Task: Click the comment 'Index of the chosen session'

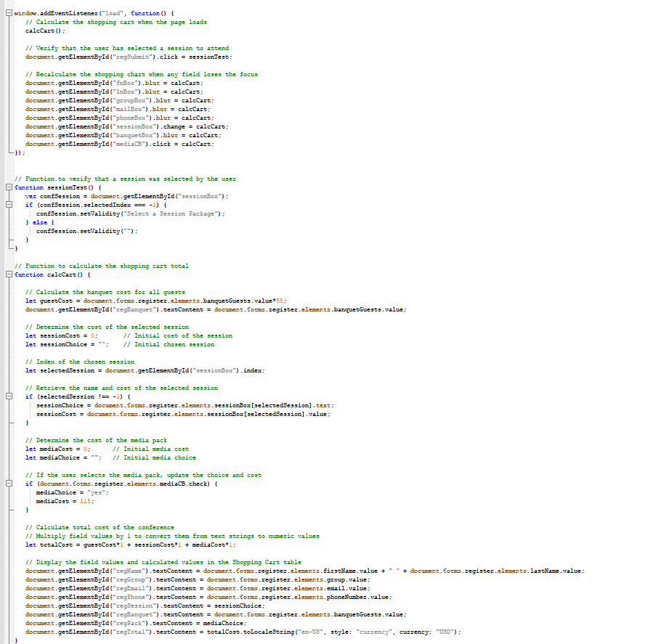Action: click(x=80, y=362)
